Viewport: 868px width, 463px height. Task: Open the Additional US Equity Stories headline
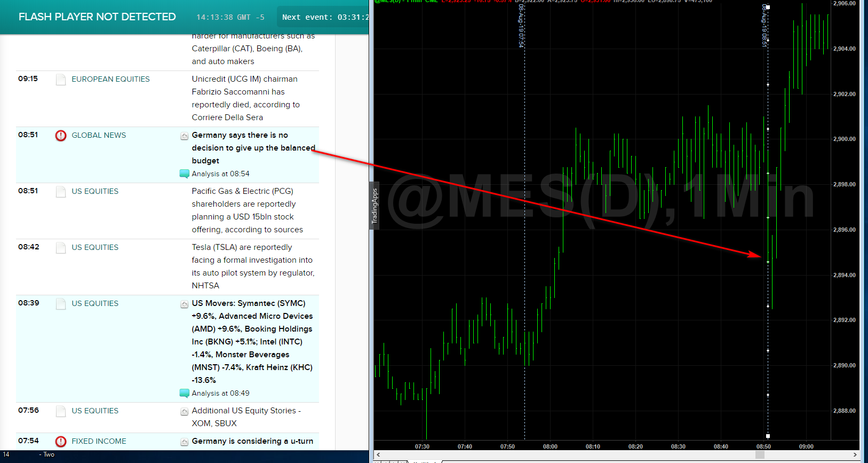pos(246,417)
